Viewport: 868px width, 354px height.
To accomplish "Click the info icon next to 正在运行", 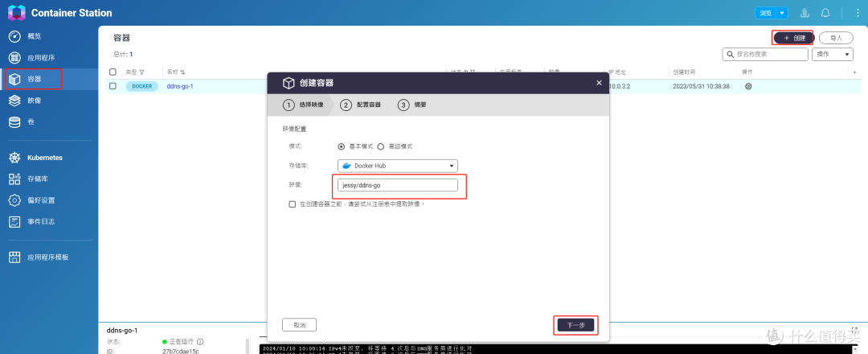I will pos(200,342).
